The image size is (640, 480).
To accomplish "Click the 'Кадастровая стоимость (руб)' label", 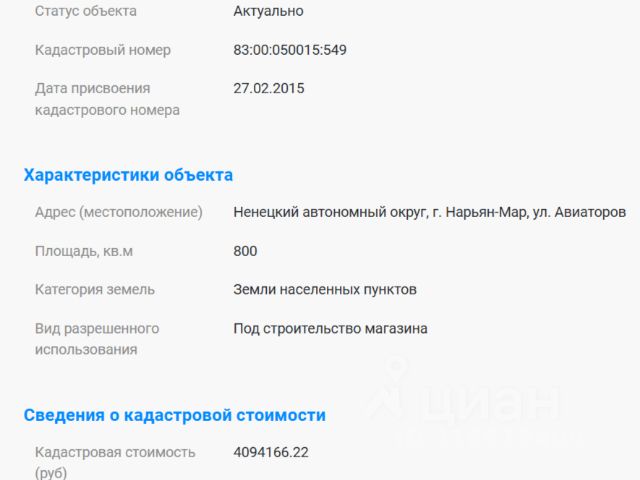I will click(115, 462).
